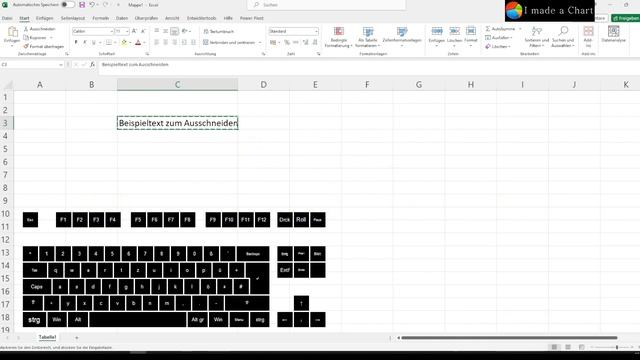Click the zoom slider in the status bar
Screen dimensions: 640x360
pos(617,347)
